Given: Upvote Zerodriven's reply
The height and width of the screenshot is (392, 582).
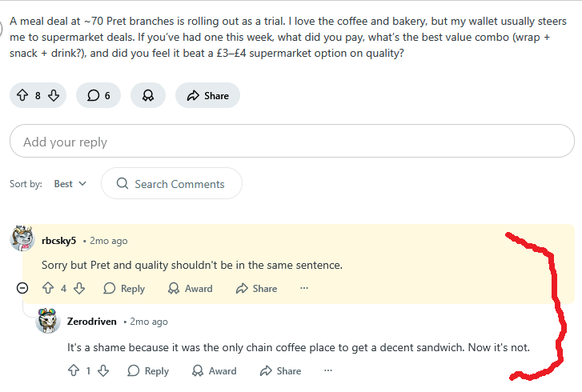Looking at the screenshot, I should click(x=74, y=371).
